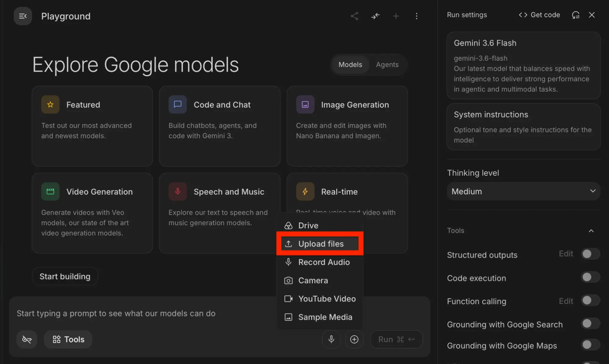Click the Sample Media image icon
Image resolution: width=609 pixels, height=364 pixels.
[x=289, y=317]
